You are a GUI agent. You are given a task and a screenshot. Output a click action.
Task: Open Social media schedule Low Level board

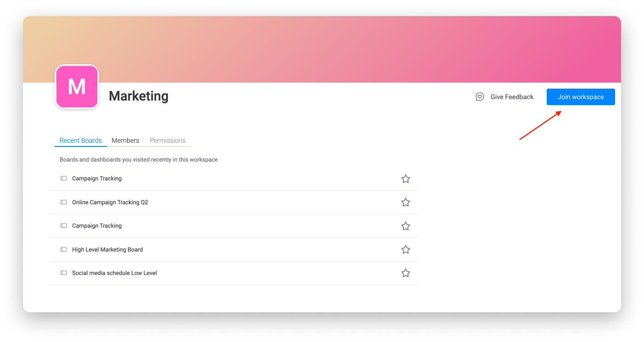click(x=114, y=273)
